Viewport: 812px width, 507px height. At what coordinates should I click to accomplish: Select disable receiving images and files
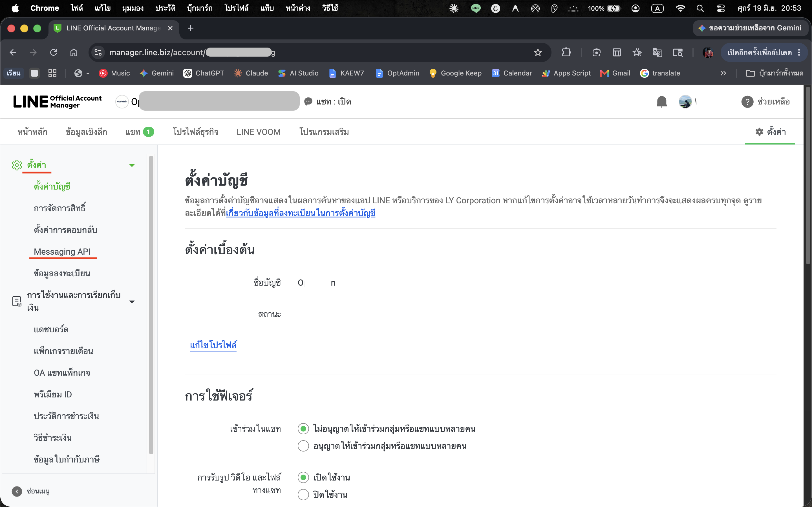pyautogui.click(x=303, y=495)
